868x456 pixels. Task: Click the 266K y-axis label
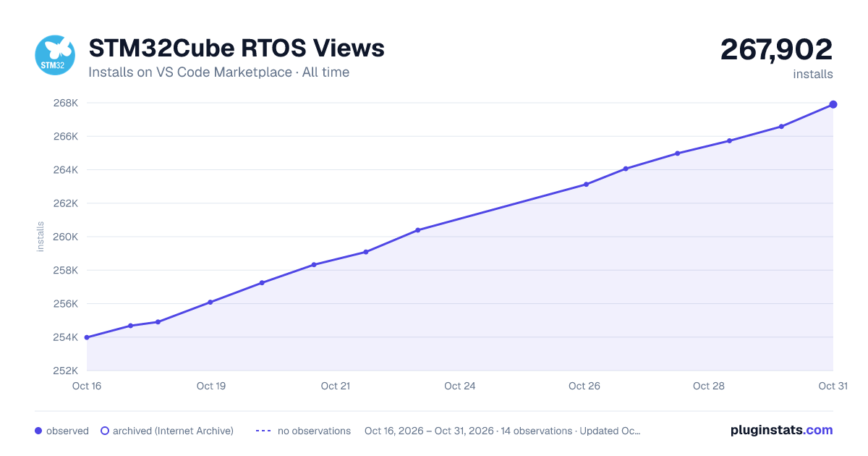(67, 136)
